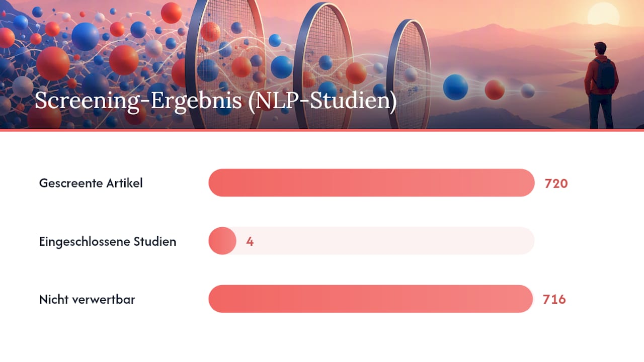Click the red sphere following the blue sphere
This screenshot has width=644, height=362.
point(495,89)
